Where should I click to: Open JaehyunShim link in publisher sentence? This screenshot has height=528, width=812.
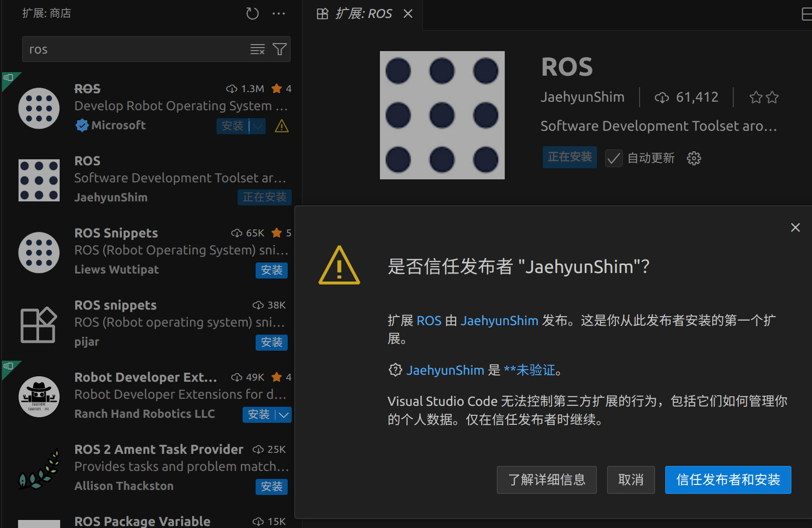pyautogui.click(x=499, y=321)
